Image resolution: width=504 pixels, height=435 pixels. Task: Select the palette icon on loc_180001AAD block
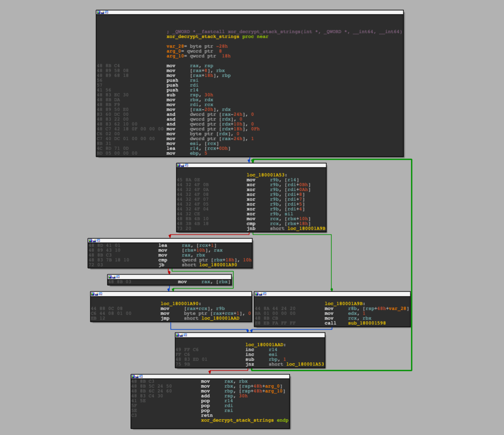pos(178,335)
